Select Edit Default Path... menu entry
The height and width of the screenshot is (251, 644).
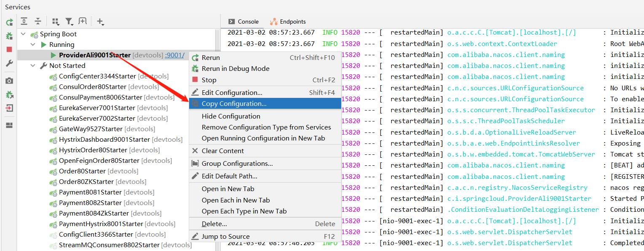click(265, 176)
